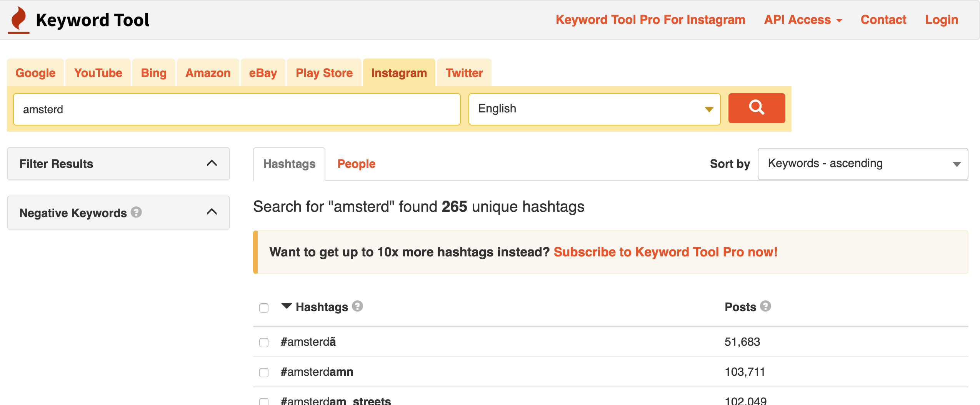
Task: Click the help icon beside Negative Keywords
Action: tap(136, 212)
